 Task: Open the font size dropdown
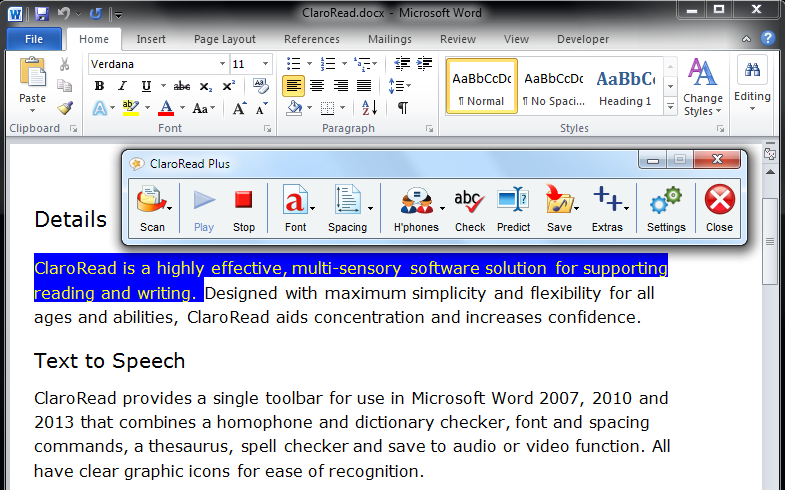pyautogui.click(x=264, y=64)
